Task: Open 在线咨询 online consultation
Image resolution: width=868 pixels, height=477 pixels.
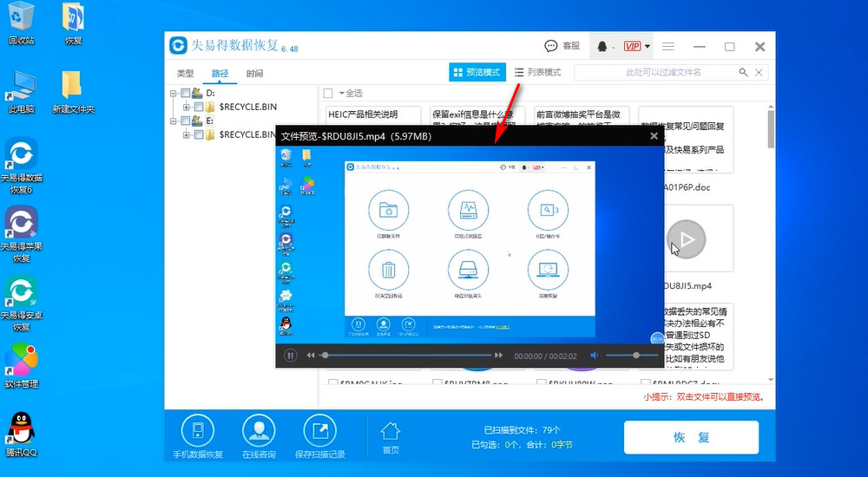Action: (259, 437)
